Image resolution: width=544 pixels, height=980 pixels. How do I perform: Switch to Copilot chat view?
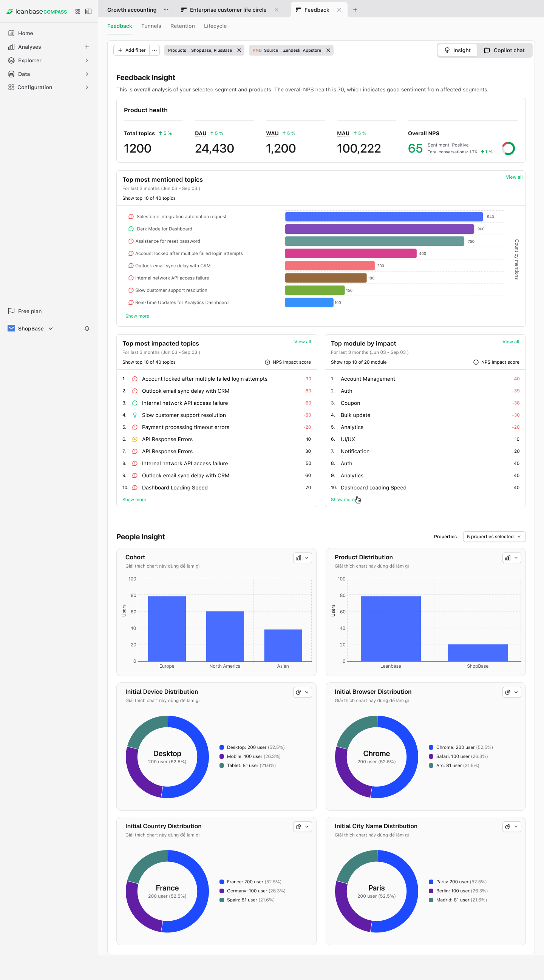pyautogui.click(x=504, y=50)
